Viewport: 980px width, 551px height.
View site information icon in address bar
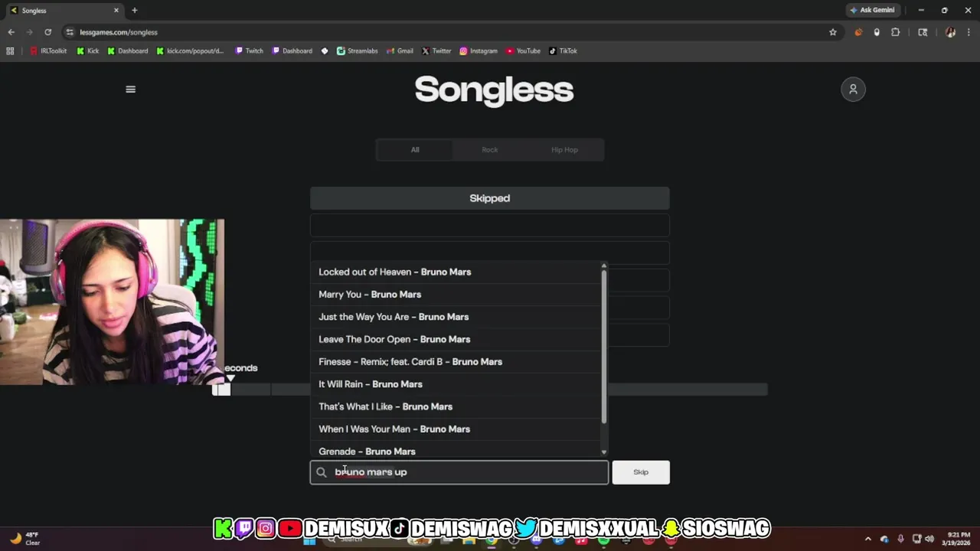click(70, 32)
